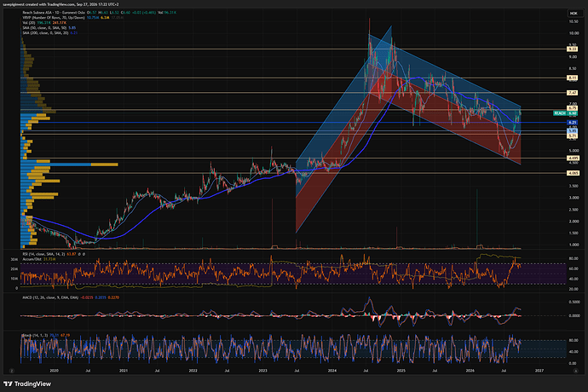This screenshot has width=588, height=392.
Task: Click the 2020 label on time axis
Action: coord(55,371)
